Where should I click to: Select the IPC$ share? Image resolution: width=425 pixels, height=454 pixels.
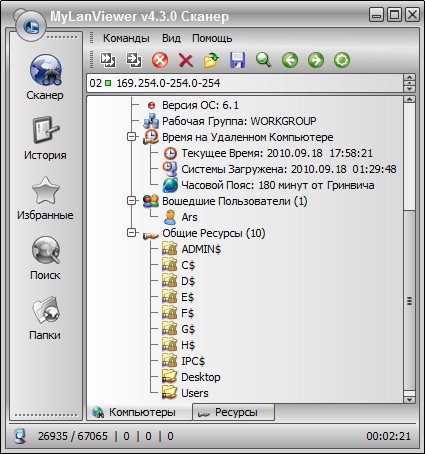coord(193,361)
